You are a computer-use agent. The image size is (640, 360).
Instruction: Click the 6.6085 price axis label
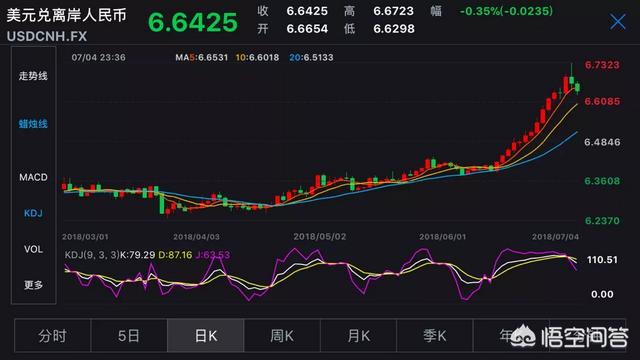(602, 101)
